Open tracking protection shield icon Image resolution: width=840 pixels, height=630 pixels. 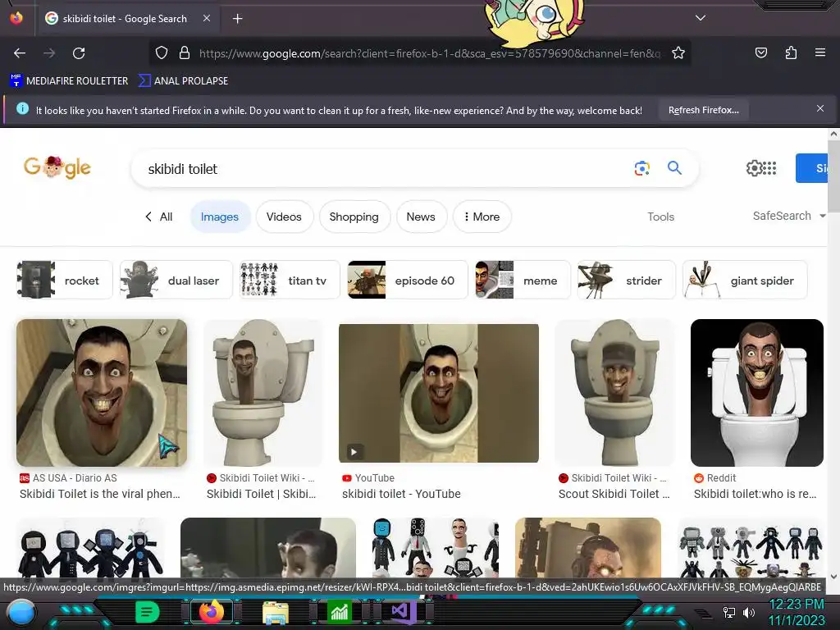pos(162,53)
